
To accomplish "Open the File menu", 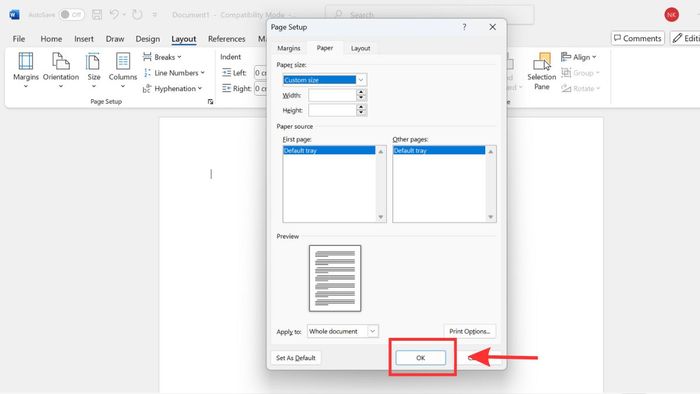I will 19,39.
